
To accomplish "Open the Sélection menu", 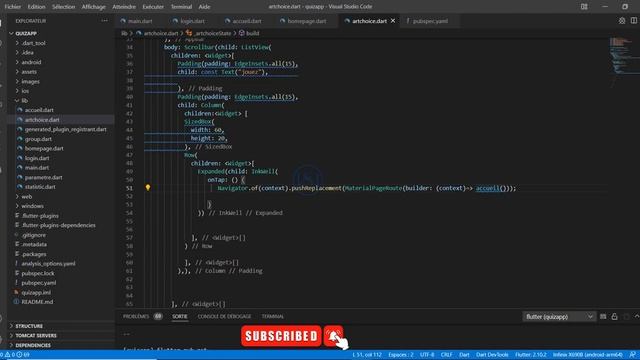I will click(63, 7).
